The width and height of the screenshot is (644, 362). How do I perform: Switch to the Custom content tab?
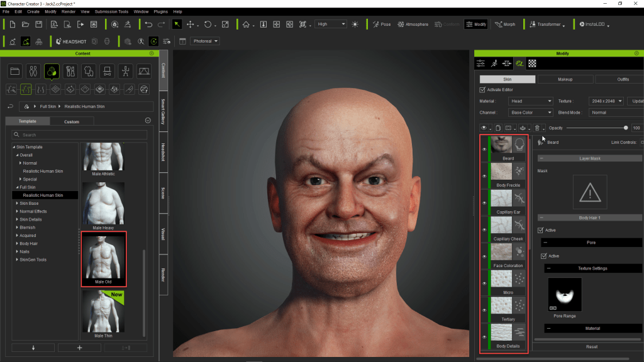pyautogui.click(x=72, y=121)
